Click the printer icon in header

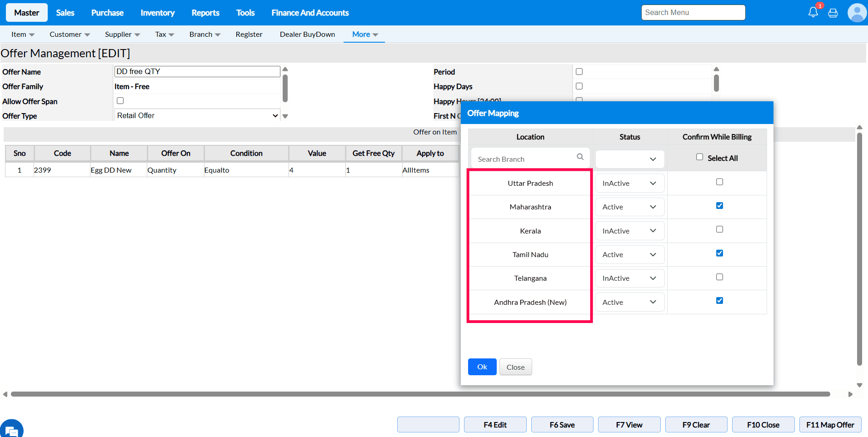point(833,13)
